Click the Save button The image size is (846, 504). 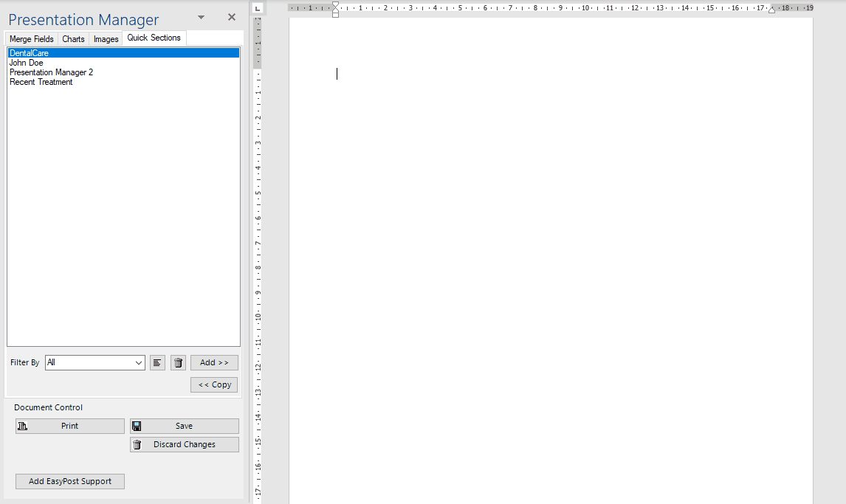(x=184, y=426)
